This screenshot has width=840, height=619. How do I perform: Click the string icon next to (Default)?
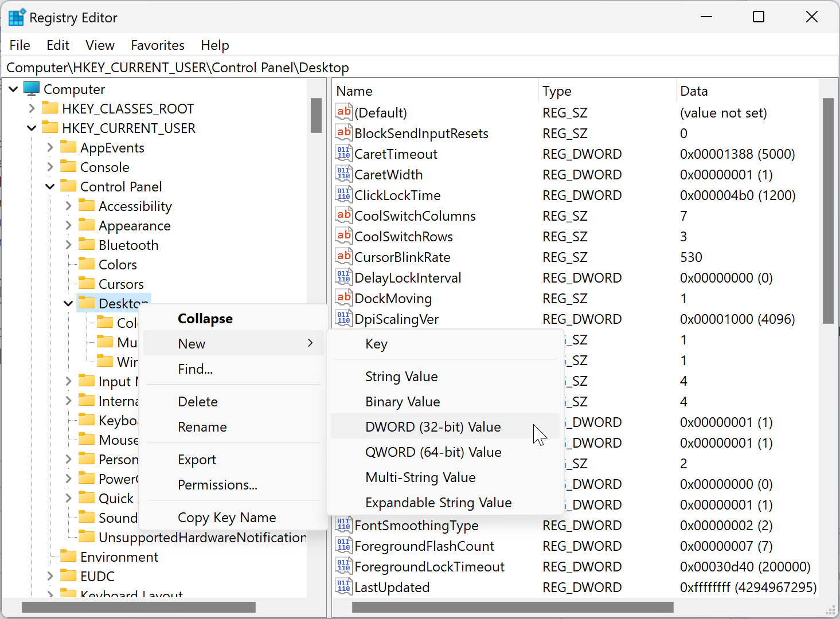coord(343,112)
